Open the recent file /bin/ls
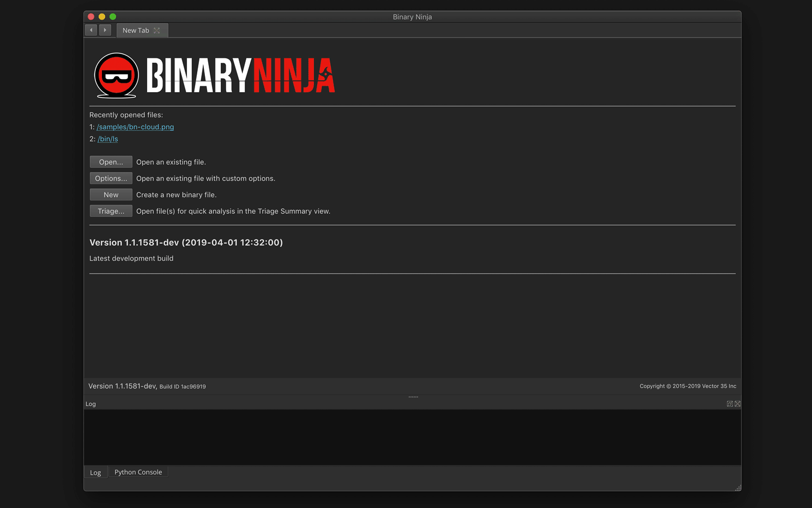The height and width of the screenshot is (508, 812). [x=107, y=138]
